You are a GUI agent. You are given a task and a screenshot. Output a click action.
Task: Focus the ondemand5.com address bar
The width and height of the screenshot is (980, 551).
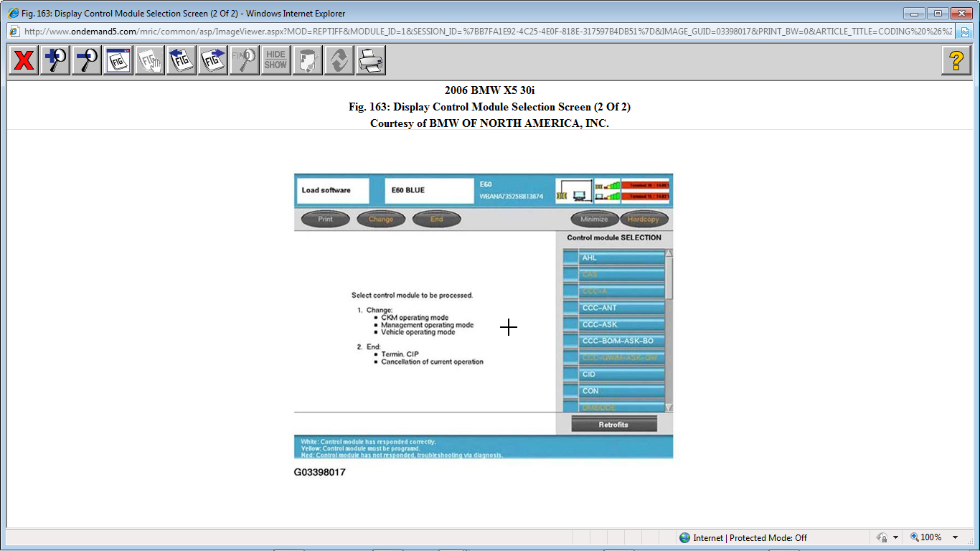[488, 32]
